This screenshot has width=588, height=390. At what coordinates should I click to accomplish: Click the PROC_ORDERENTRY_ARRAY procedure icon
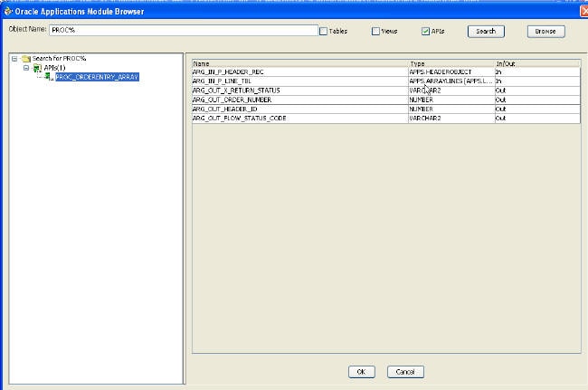[48, 77]
